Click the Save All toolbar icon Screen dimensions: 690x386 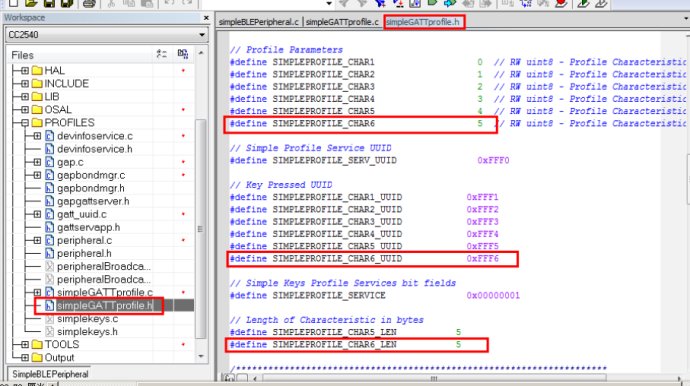pos(67,4)
